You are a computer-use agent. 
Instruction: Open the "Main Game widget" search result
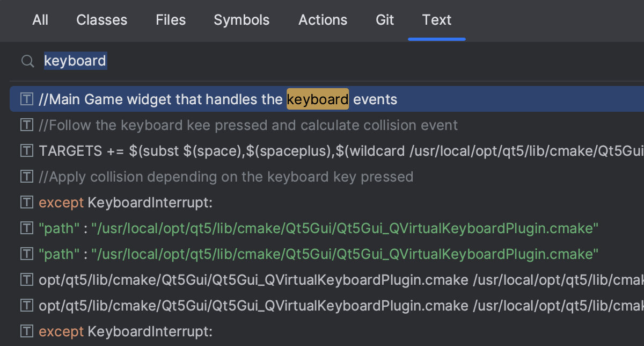click(218, 99)
